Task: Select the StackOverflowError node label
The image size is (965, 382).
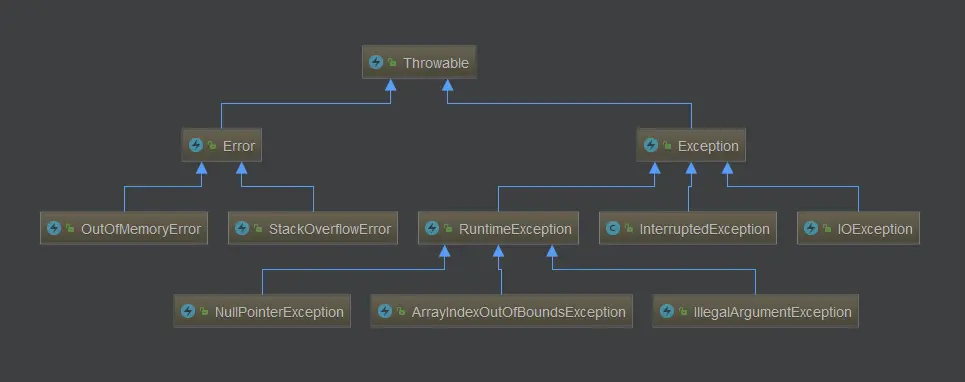Action: pyautogui.click(x=330, y=229)
